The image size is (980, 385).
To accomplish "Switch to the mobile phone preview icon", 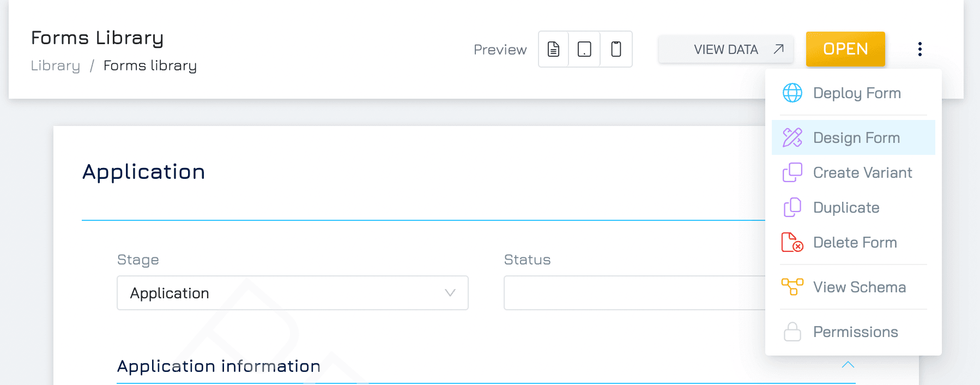I will coord(616,49).
